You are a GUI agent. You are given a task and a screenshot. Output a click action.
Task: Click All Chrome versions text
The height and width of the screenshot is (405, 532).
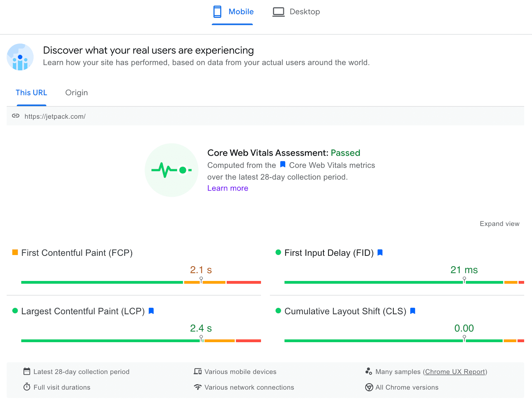click(407, 387)
